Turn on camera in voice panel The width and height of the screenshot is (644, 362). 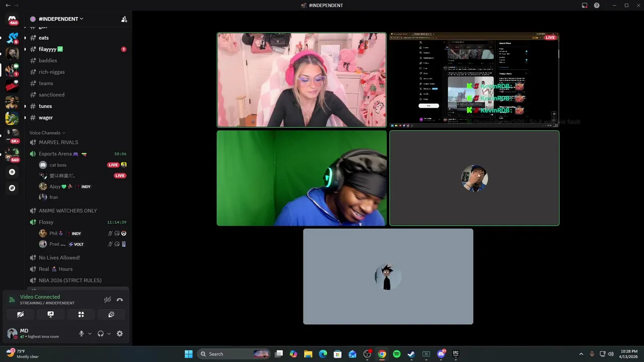[x=20, y=314]
